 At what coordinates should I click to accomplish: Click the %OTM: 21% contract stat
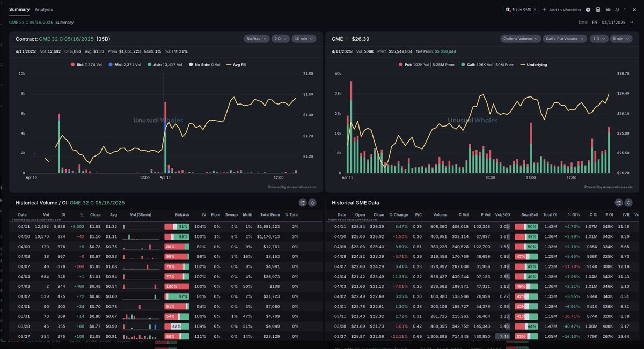coord(176,51)
